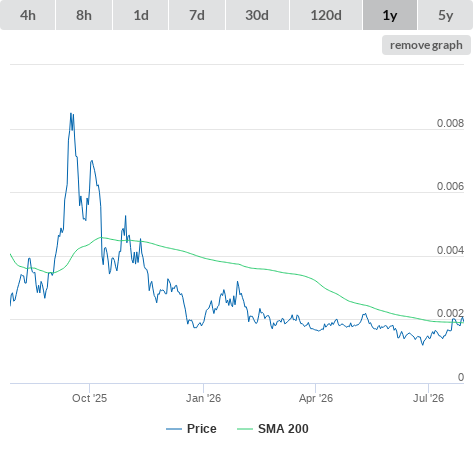474x455 pixels.
Task: Open the 30d time range
Action: (257, 15)
